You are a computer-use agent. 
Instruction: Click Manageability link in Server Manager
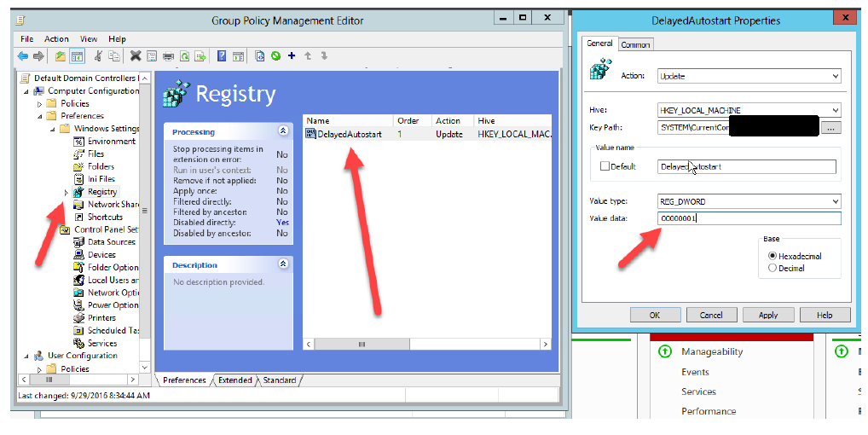coord(712,351)
